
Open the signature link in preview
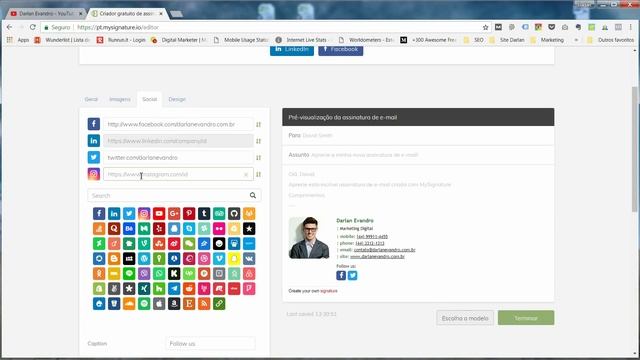click(329, 291)
